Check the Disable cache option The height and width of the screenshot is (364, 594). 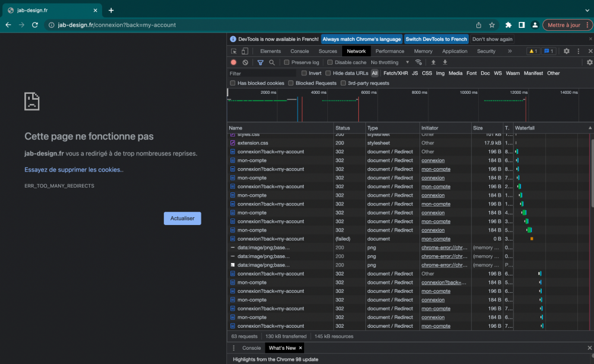330,62
